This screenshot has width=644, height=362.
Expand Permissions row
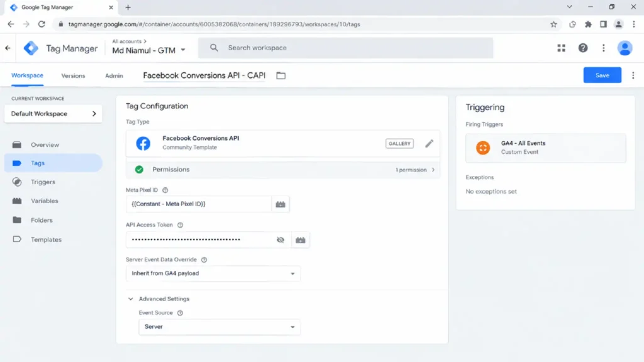coord(283,170)
